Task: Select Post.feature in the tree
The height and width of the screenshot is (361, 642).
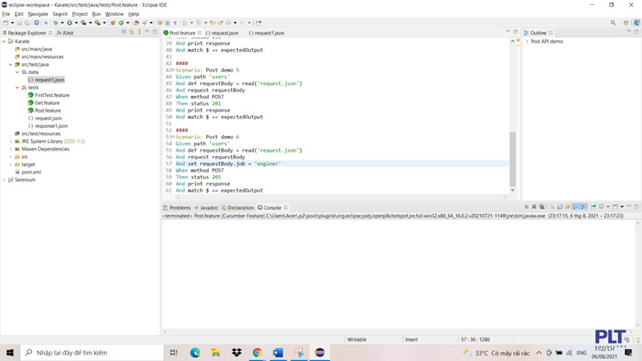Action: pos(44,111)
